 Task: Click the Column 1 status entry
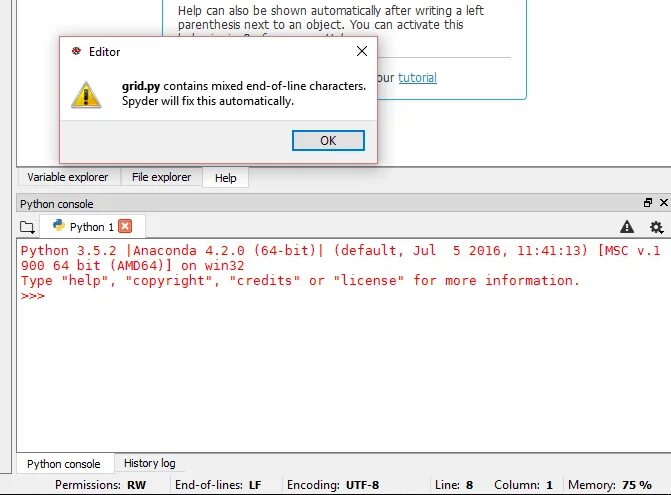(x=523, y=485)
